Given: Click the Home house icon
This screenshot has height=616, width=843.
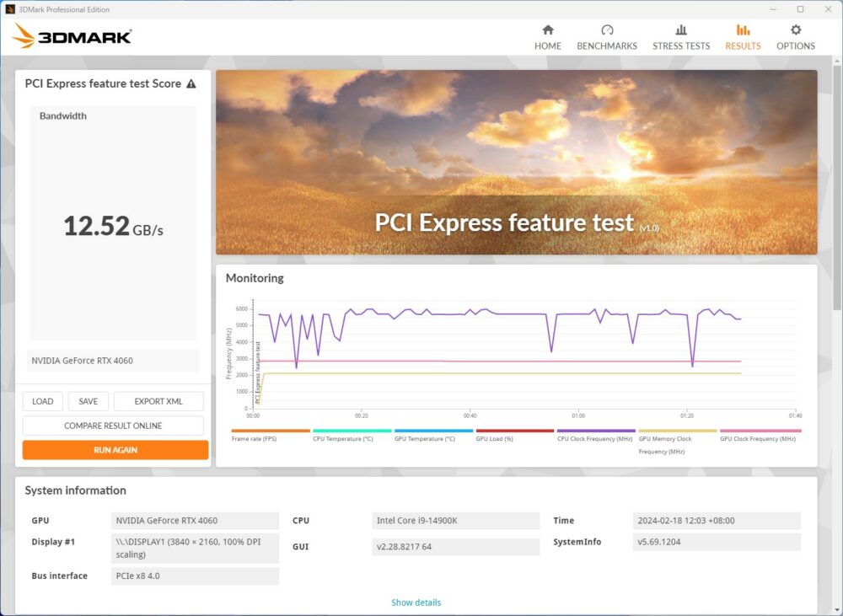Looking at the screenshot, I should pos(548,32).
